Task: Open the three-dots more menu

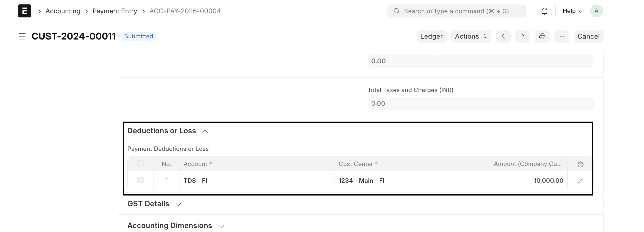Action: tap(562, 36)
